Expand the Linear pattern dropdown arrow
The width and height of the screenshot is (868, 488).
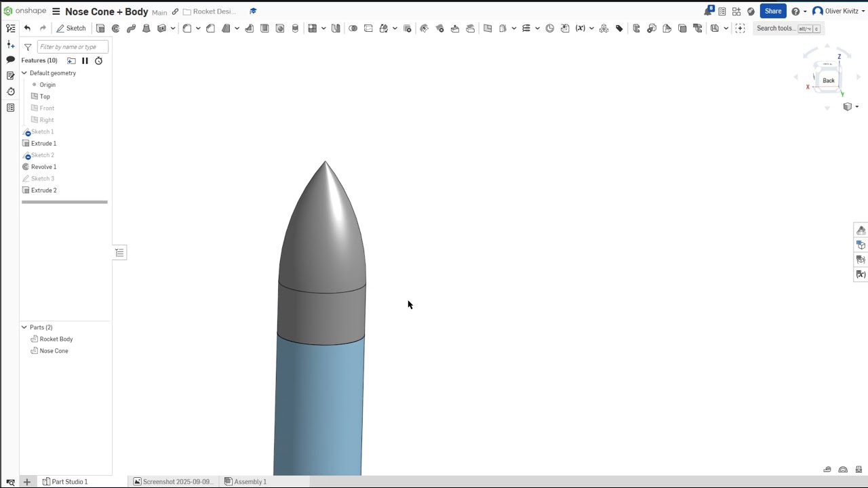point(323,28)
